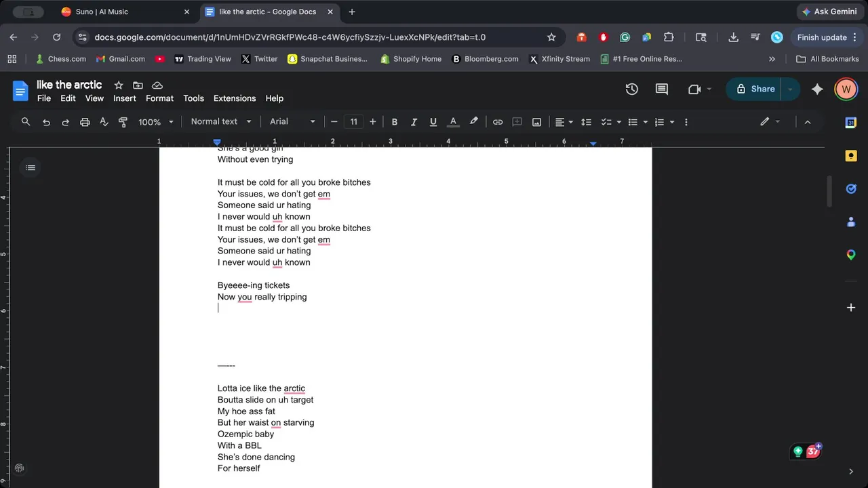Open the Help menu
The height and width of the screenshot is (488, 868).
pyautogui.click(x=275, y=98)
